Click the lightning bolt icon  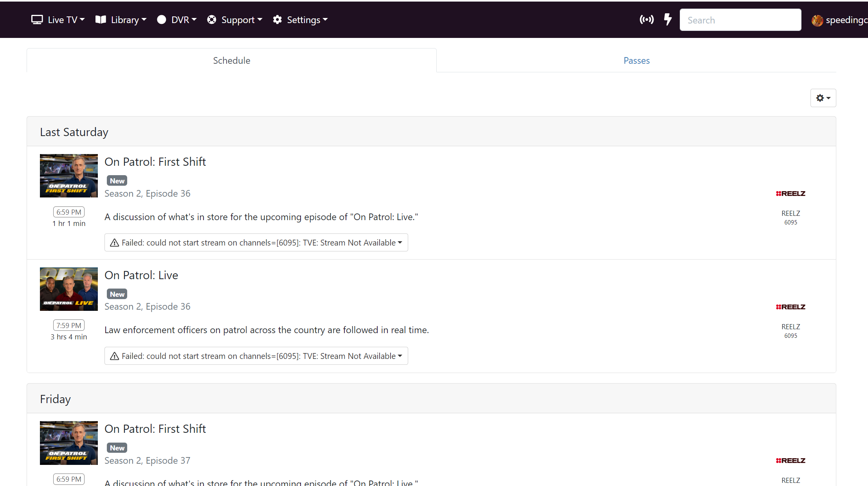click(x=668, y=19)
